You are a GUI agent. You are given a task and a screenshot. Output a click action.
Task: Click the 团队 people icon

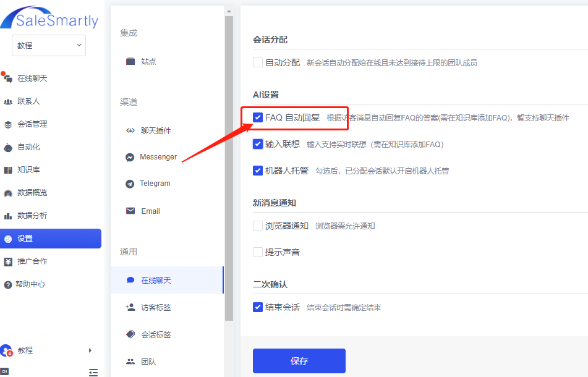[x=130, y=362]
